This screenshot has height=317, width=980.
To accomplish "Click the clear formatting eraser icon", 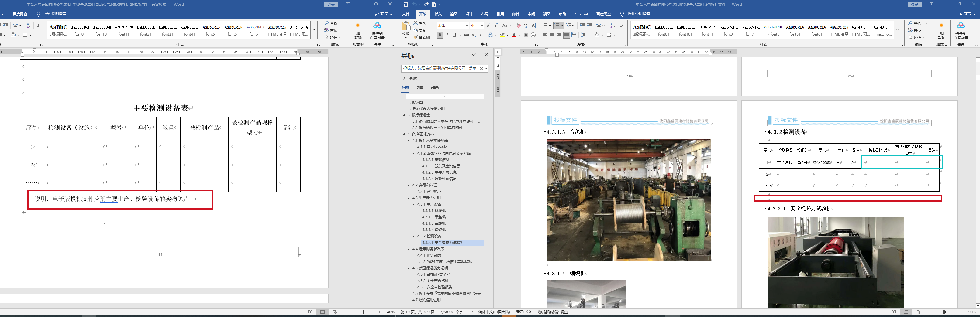I will [x=519, y=26].
